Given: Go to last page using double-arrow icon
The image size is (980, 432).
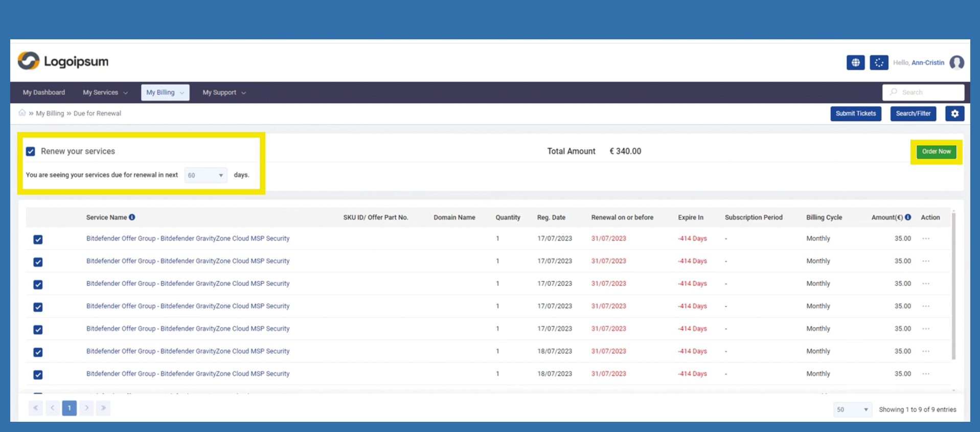Looking at the screenshot, I should (x=103, y=408).
